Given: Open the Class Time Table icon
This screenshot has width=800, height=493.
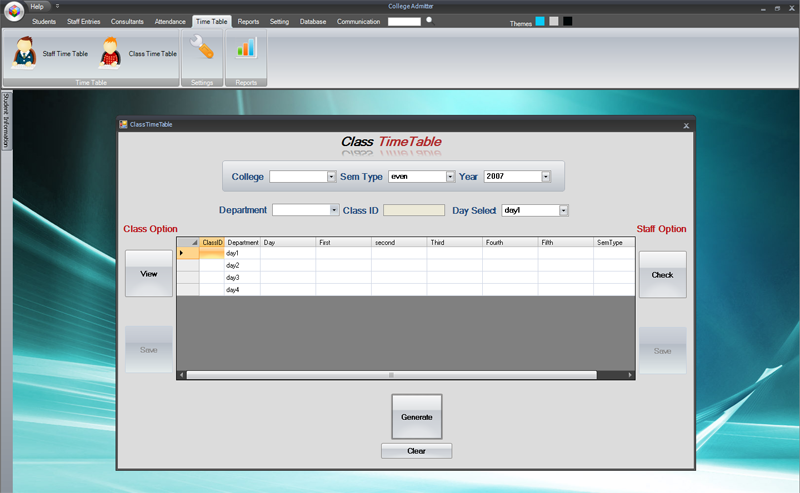Looking at the screenshot, I should 110,53.
